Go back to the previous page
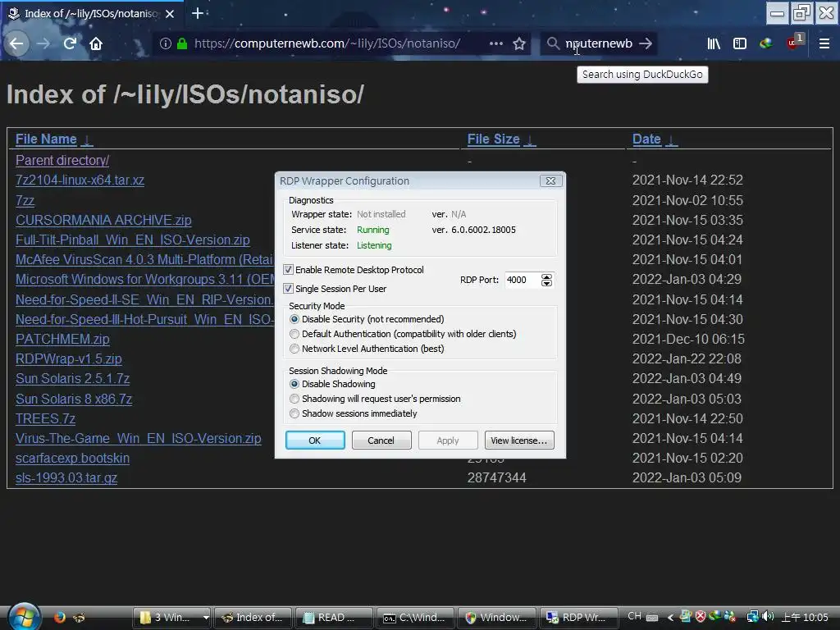 tap(16, 43)
